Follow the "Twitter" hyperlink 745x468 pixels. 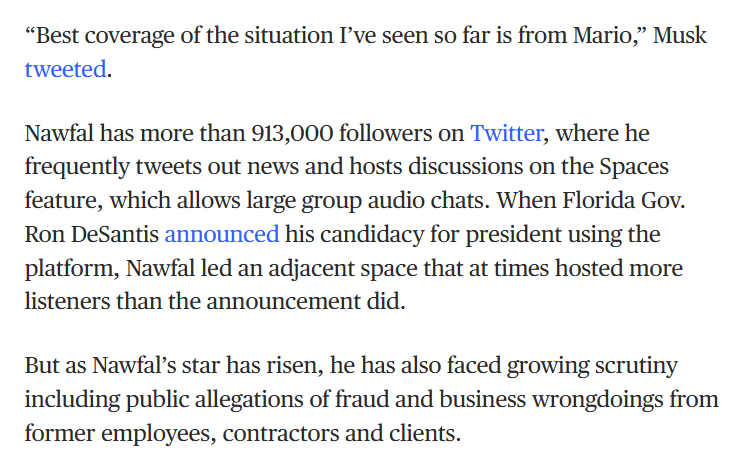[506, 133]
